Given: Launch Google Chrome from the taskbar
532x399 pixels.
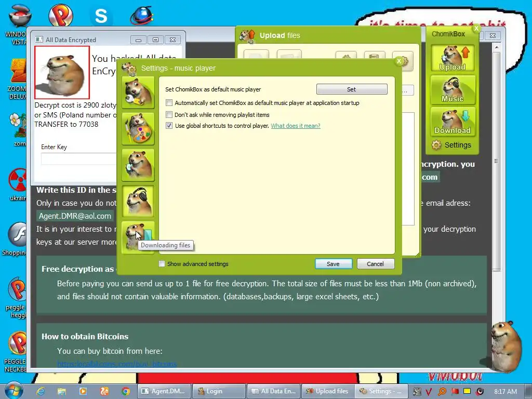Looking at the screenshot, I should pos(126,391).
